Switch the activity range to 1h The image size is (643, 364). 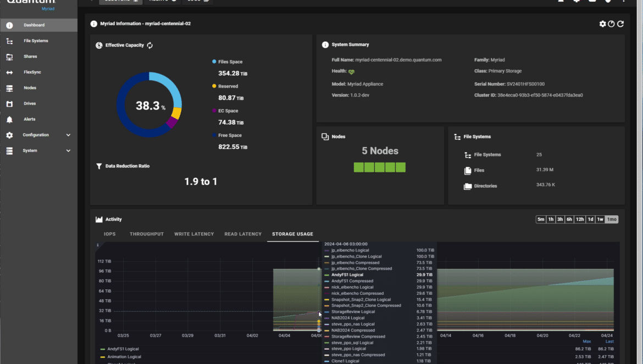click(x=551, y=220)
